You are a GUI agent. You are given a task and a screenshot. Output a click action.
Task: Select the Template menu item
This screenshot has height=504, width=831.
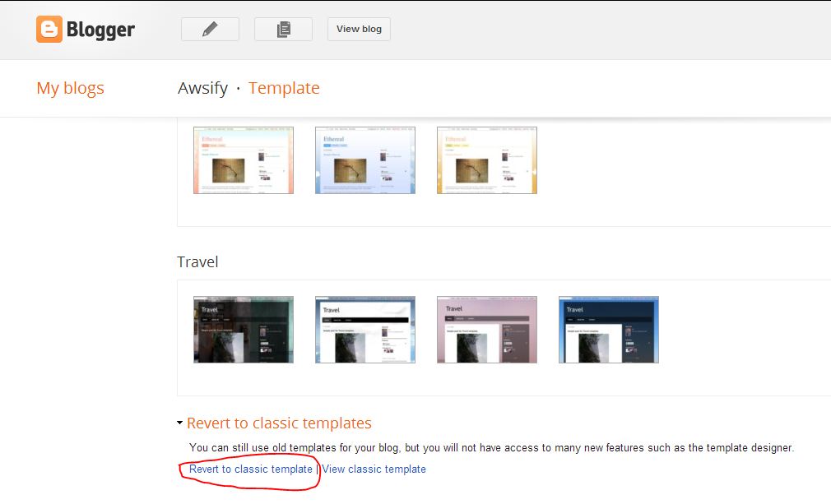click(x=283, y=88)
